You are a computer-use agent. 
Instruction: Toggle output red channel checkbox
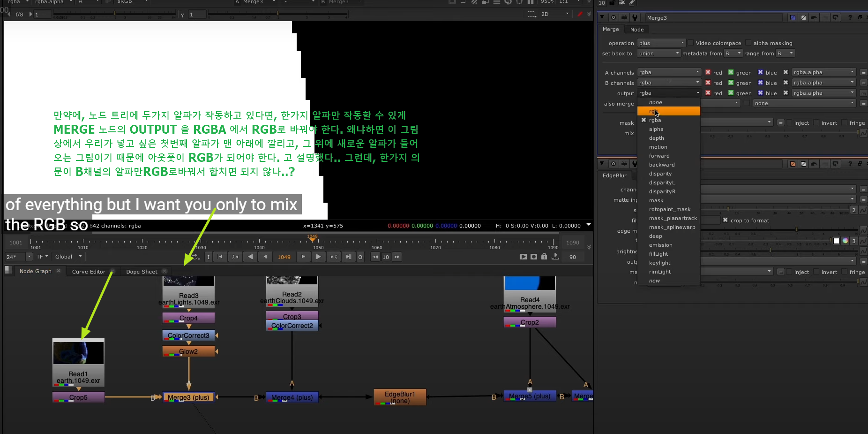pos(708,93)
